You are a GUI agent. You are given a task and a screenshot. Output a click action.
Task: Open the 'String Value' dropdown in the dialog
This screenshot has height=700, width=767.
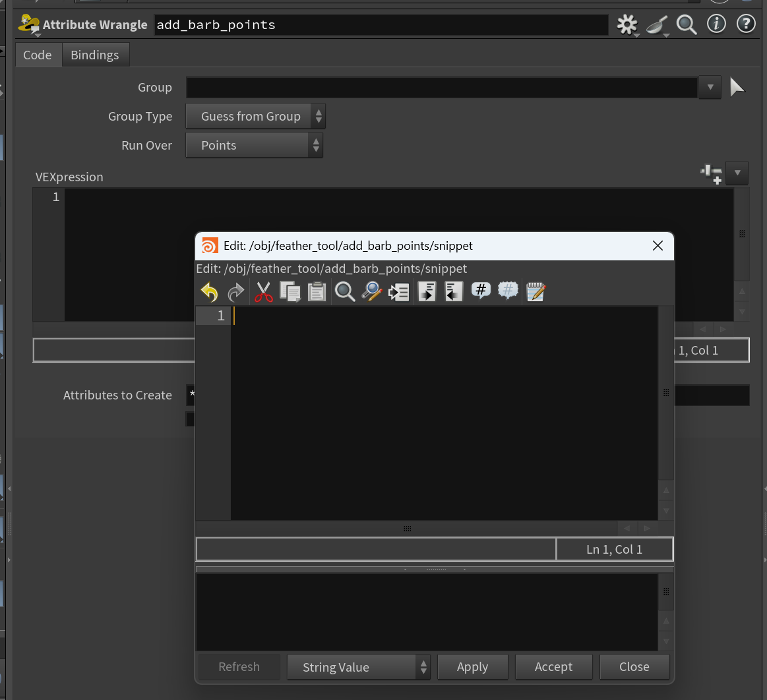[x=359, y=667]
